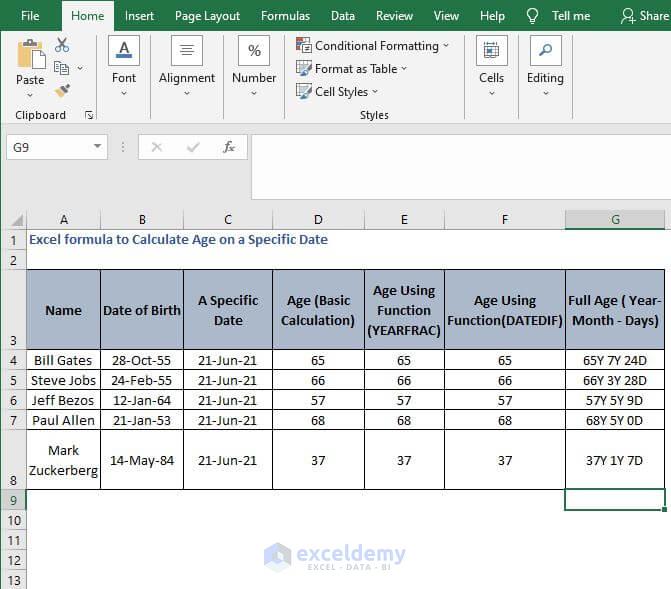Expand the Cells group chevron

pyautogui.click(x=492, y=93)
